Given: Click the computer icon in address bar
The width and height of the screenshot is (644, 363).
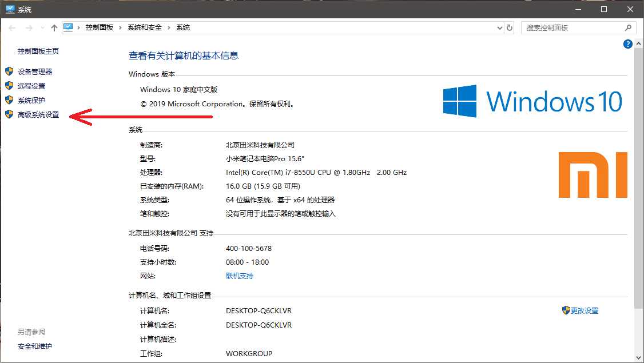Looking at the screenshot, I should click(68, 27).
